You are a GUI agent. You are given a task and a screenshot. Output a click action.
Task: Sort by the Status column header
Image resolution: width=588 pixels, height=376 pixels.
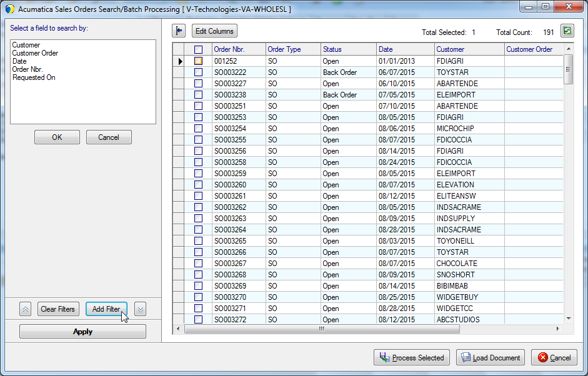pyautogui.click(x=349, y=49)
